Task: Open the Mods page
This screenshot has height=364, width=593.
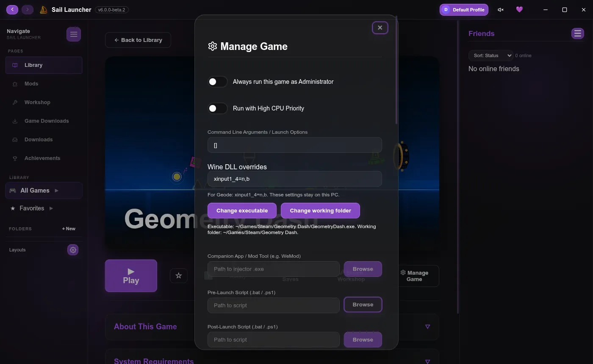Action: pyautogui.click(x=44, y=84)
